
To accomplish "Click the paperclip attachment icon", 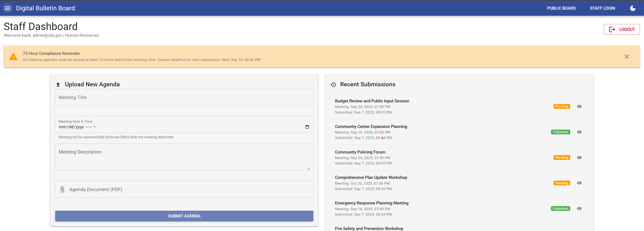I will pyautogui.click(x=62, y=189).
